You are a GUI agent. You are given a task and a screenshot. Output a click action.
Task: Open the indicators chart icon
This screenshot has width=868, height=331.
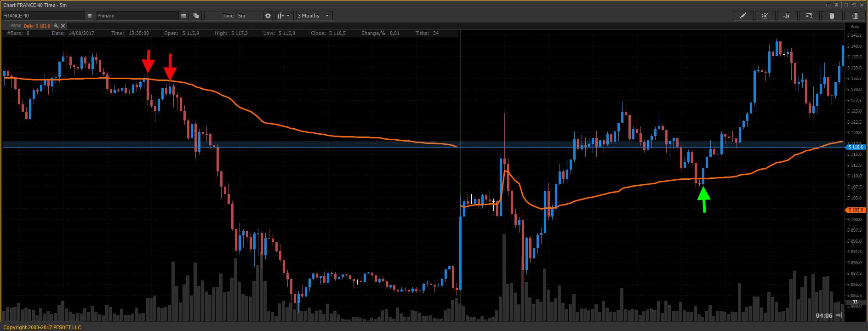[765, 16]
